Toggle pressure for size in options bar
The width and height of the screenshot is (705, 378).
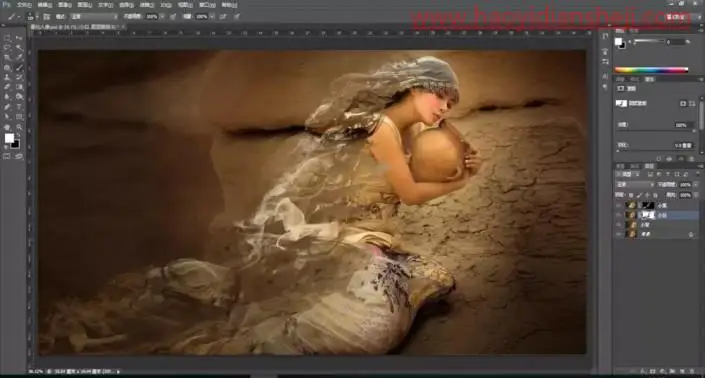pos(236,17)
